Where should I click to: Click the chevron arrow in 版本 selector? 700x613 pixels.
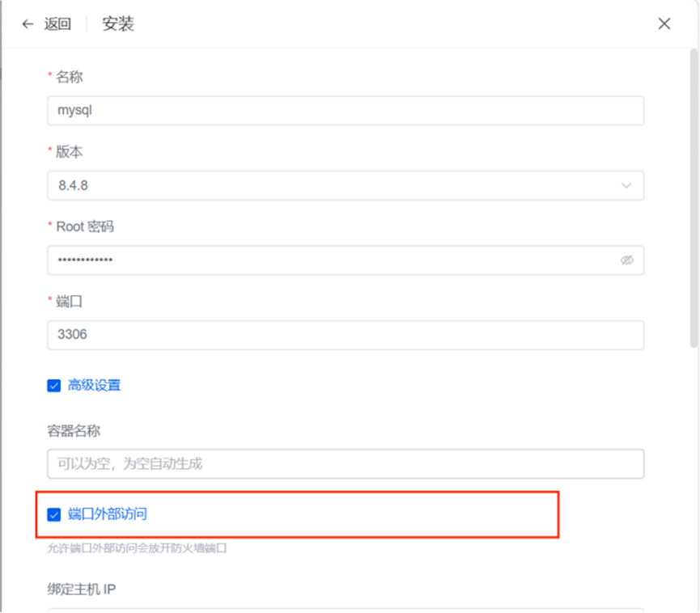(x=626, y=185)
